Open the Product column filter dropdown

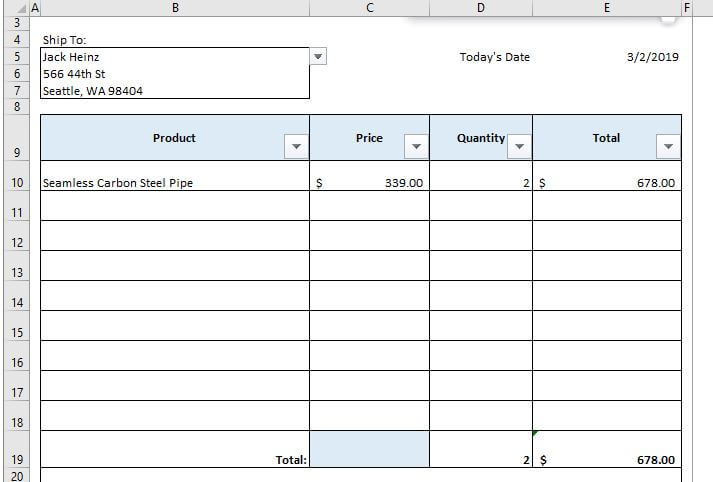[x=295, y=147]
